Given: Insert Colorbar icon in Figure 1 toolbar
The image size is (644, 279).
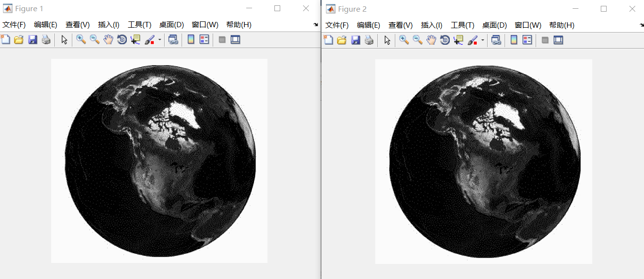Looking at the screenshot, I should 191,40.
